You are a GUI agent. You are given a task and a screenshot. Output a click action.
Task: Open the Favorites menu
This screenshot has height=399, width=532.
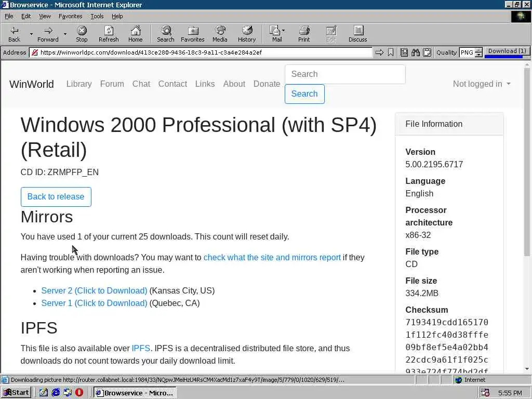click(70, 16)
